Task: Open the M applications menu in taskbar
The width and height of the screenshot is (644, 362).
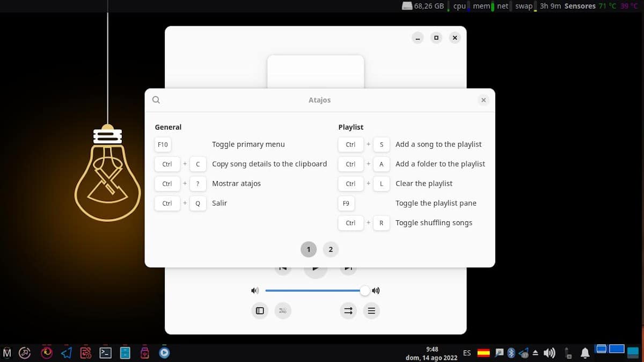Action: (7, 353)
